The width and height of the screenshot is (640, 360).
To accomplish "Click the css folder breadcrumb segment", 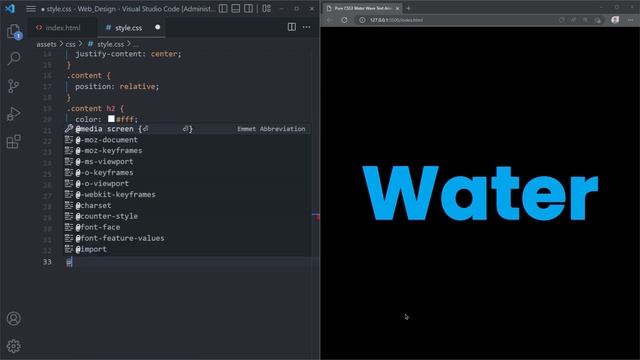I will click(71, 44).
